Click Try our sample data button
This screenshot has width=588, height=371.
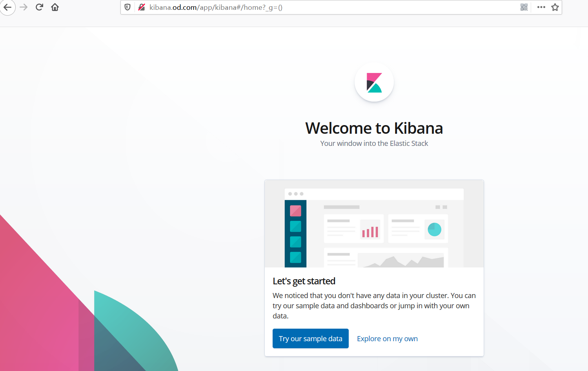click(311, 338)
